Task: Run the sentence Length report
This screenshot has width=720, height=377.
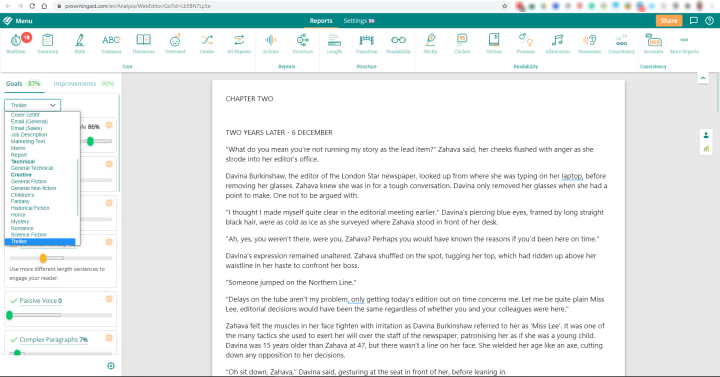Action: [x=334, y=44]
